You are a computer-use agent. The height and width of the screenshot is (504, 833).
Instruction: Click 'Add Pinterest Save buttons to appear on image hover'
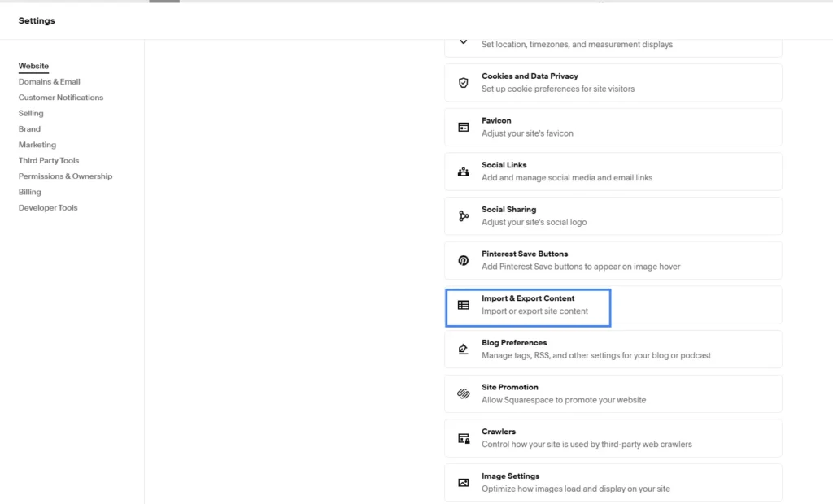click(x=581, y=267)
